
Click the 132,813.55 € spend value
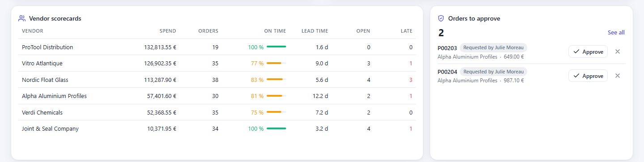click(160, 47)
